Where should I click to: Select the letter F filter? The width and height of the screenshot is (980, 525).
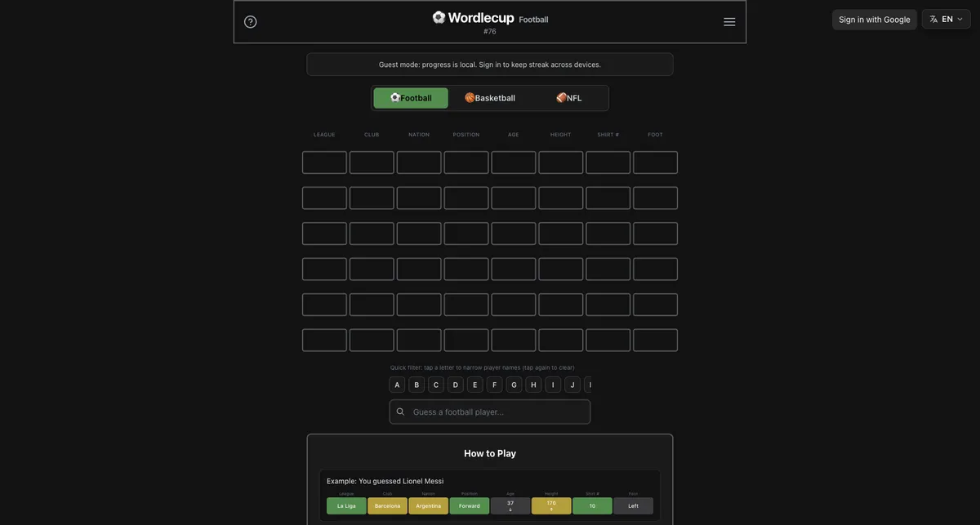coord(495,385)
